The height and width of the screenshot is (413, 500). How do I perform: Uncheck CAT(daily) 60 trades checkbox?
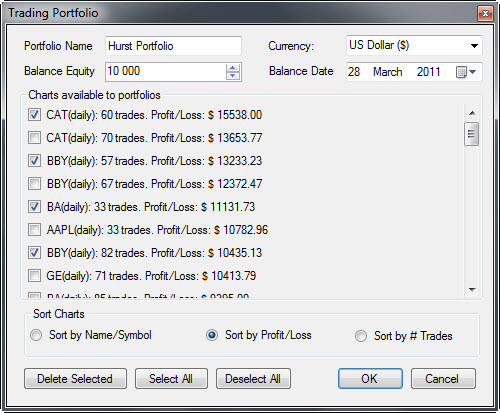pyautogui.click(x=34, y=115)
